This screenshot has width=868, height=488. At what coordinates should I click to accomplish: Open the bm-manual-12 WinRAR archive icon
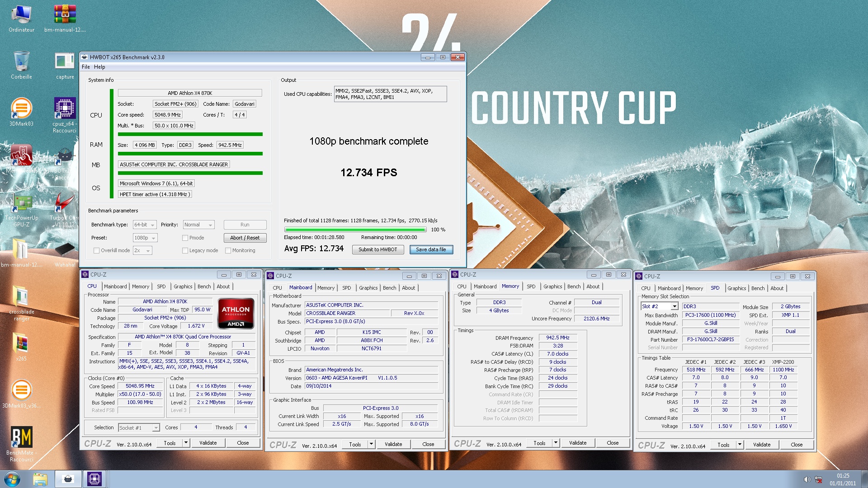(65, 19)
